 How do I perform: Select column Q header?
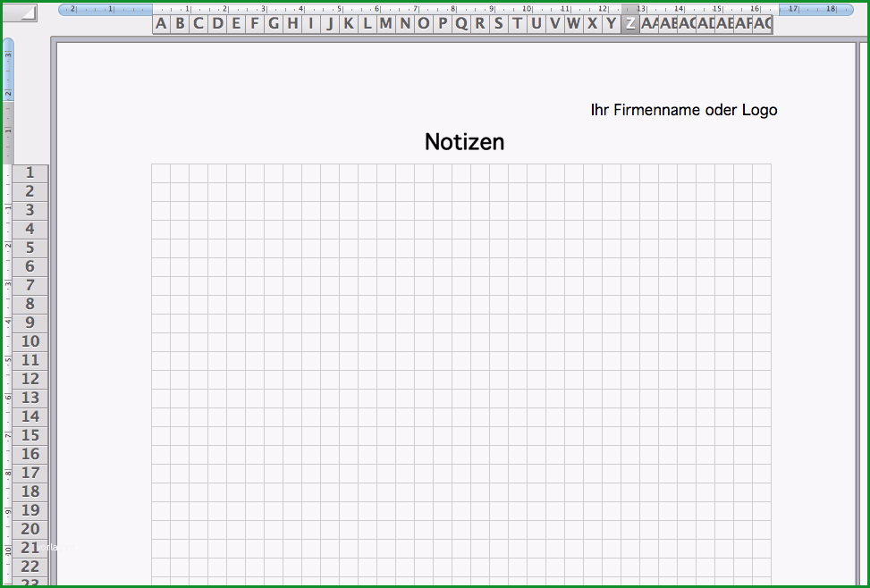(461, 24)
